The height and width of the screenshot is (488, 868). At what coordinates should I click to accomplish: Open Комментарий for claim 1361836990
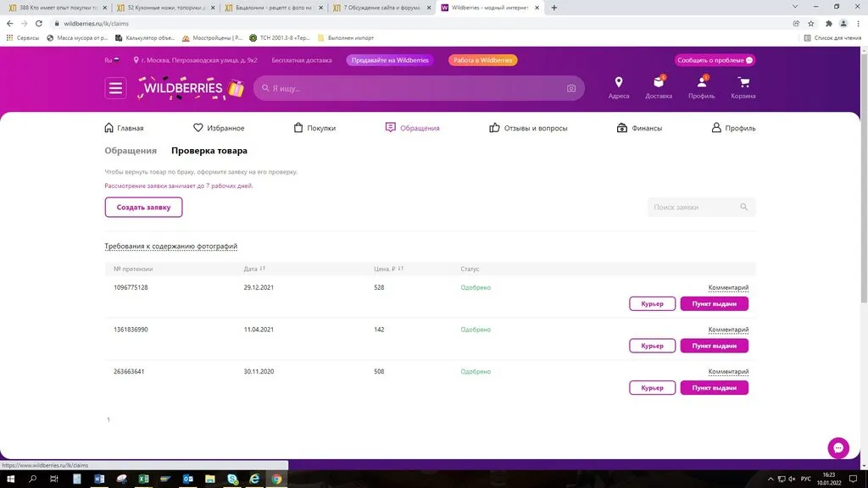tap(728, 330)
